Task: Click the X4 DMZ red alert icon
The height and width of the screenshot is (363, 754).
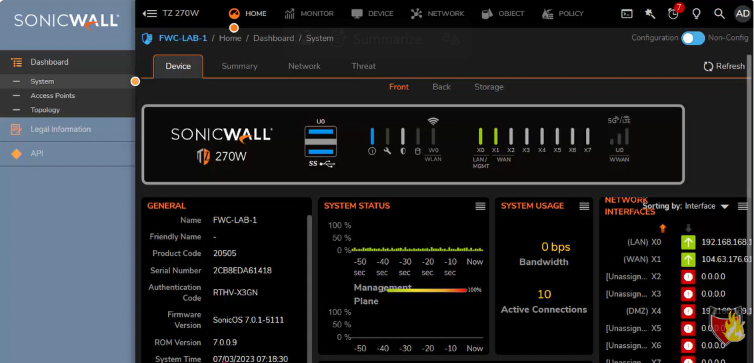Action: point(688,312)
